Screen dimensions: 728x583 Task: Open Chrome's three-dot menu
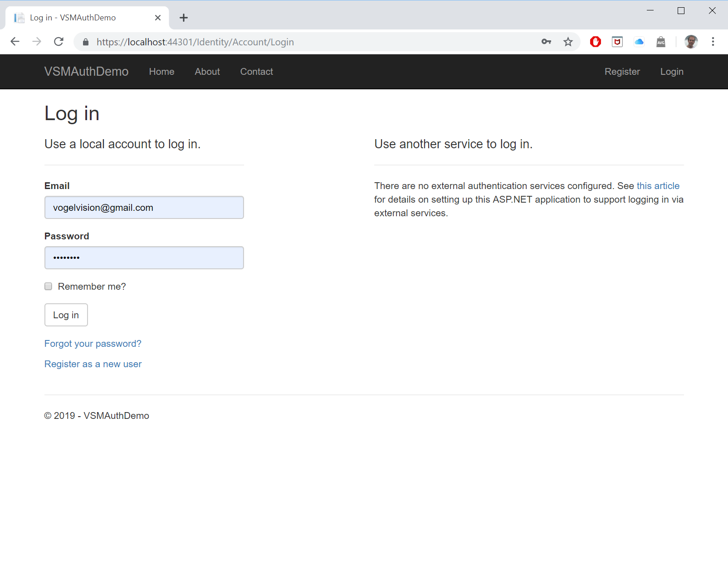(713, 42)
